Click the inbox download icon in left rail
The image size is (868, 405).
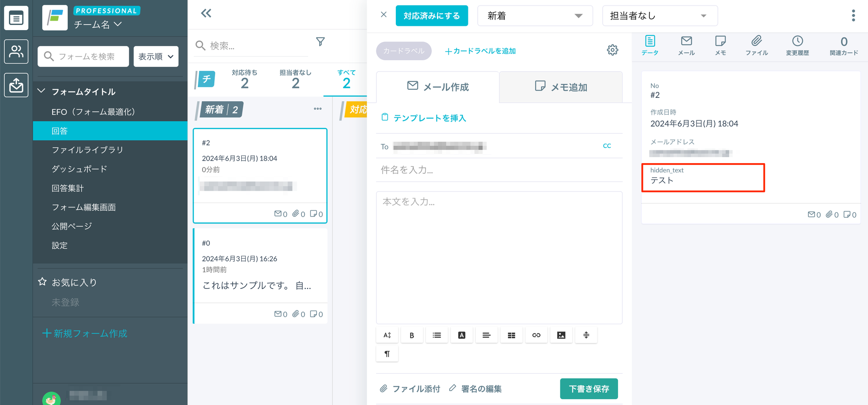point(16,85)
